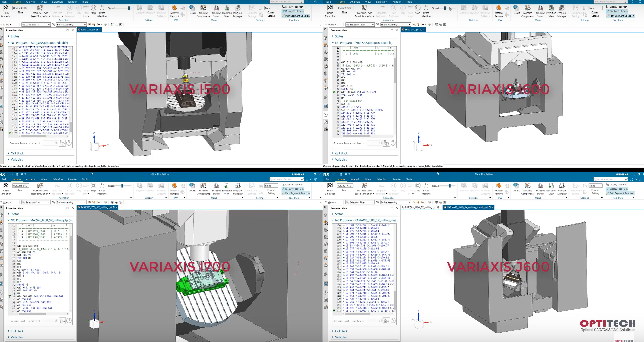Toggle Display Tool Path in VARIAXIS_J600 window
The image size is (644, 342).
617,185
